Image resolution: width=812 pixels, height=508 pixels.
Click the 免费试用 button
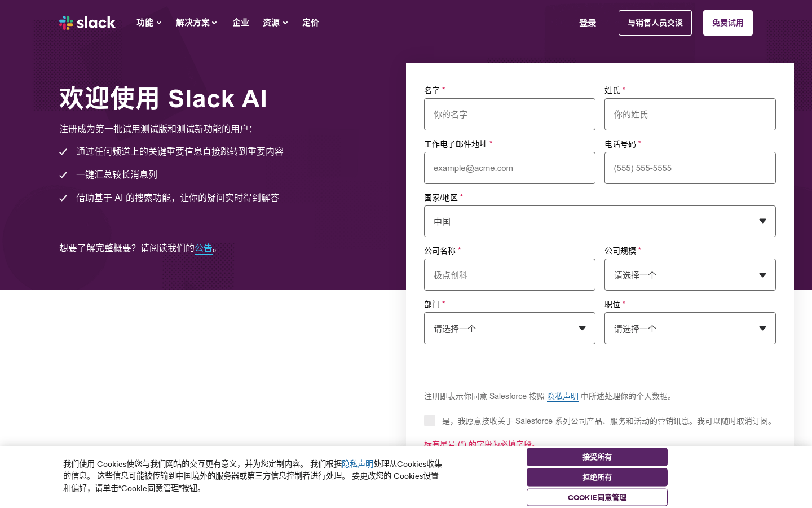click(x=728, y=23)
